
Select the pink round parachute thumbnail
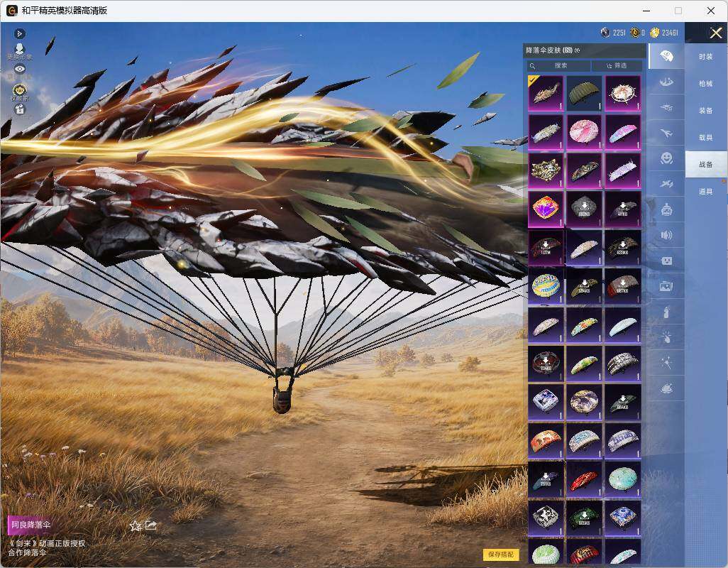585,132
